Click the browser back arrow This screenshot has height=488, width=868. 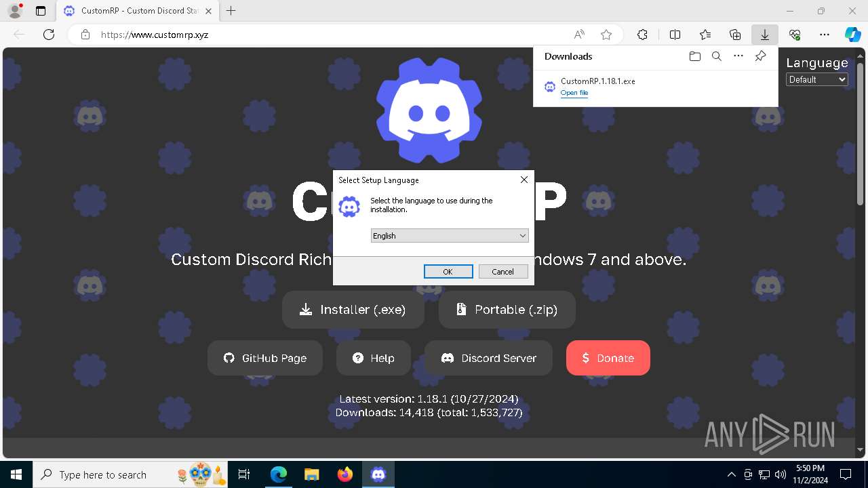19,35
